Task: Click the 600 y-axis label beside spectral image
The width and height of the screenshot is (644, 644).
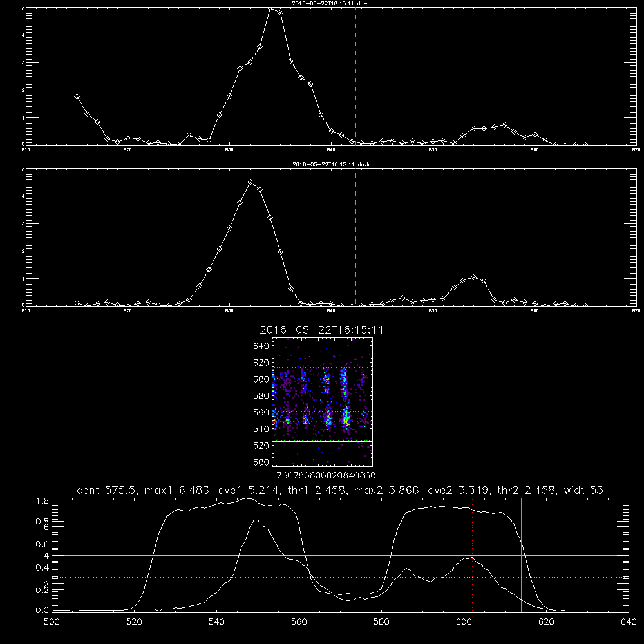Action: tap(261, 379)
